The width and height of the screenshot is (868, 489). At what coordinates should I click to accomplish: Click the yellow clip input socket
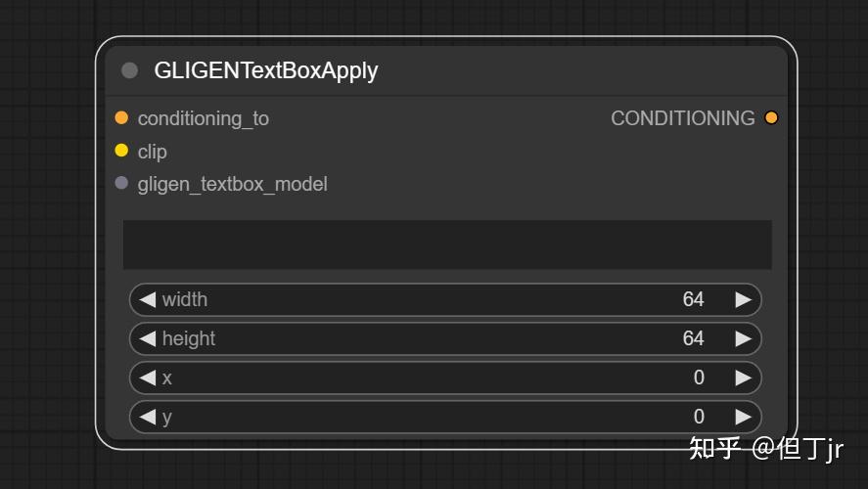tap(121, 151)
